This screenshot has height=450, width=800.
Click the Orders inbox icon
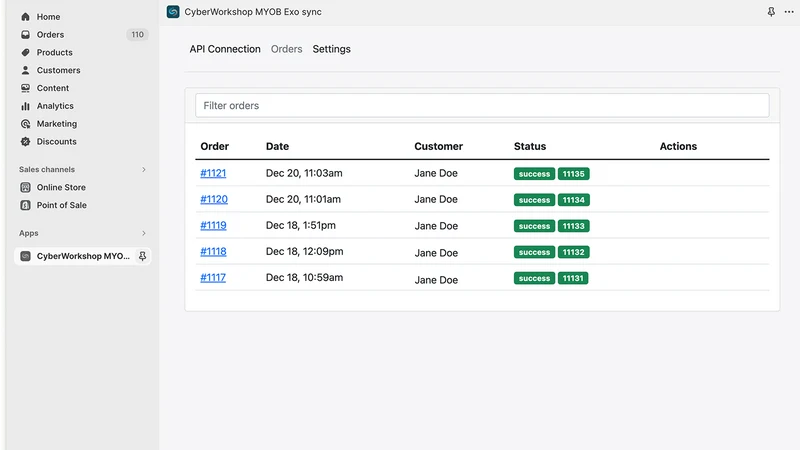pyautogui.click(x=25, y=35)
